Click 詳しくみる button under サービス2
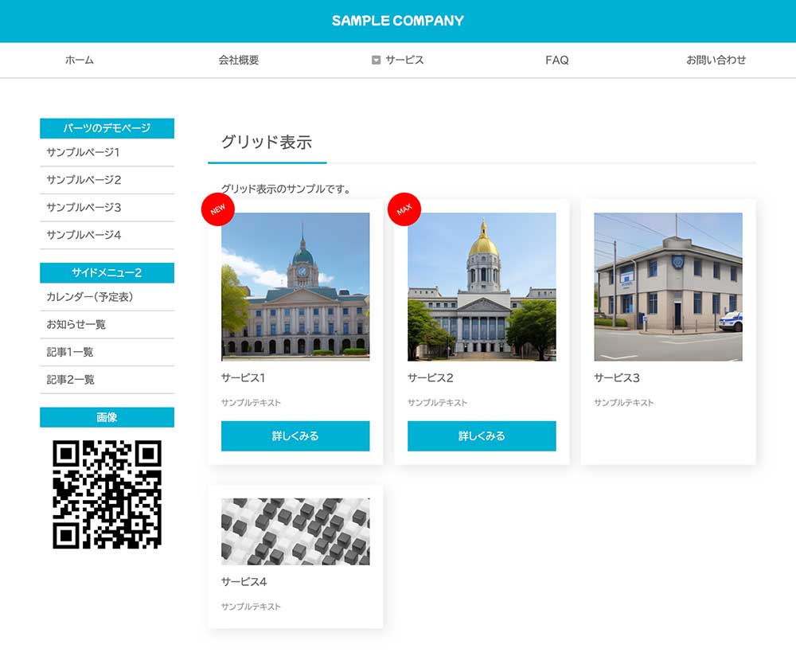Screen dimensions: 796x672 482,436
